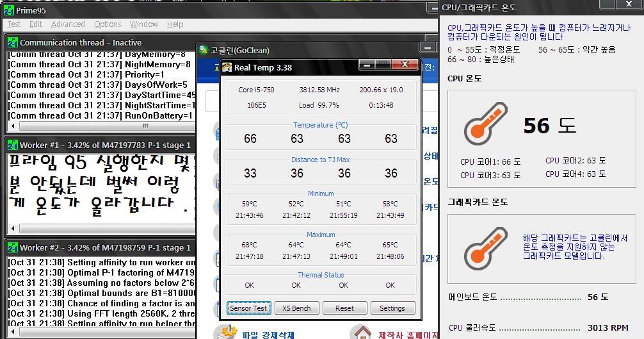This screenshot has height=339, width=644.
Task: Select the core 1 temperature 66
Action: 250,139
